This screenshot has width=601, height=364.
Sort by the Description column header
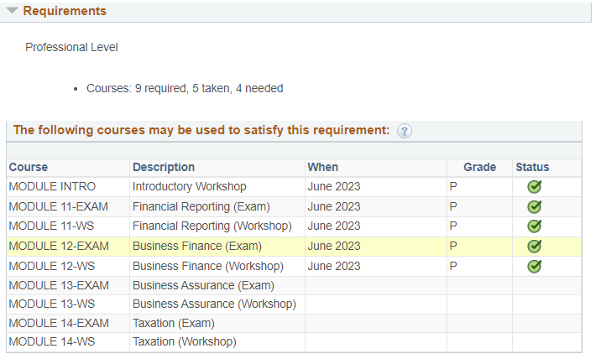[x=164, y=167]
